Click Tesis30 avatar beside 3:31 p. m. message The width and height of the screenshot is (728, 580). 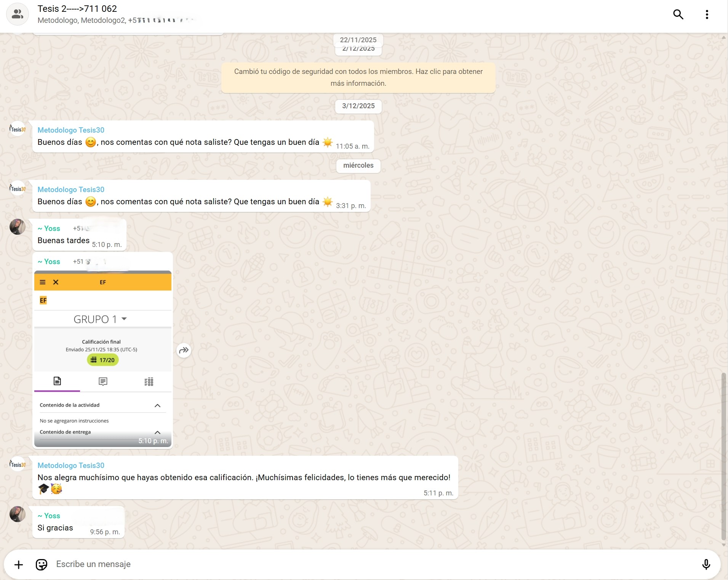[18, 189]
